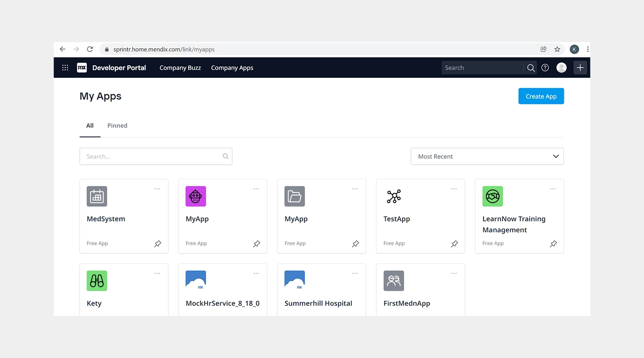
Task: Switch to the All tab
Action: tap(90, 126)
